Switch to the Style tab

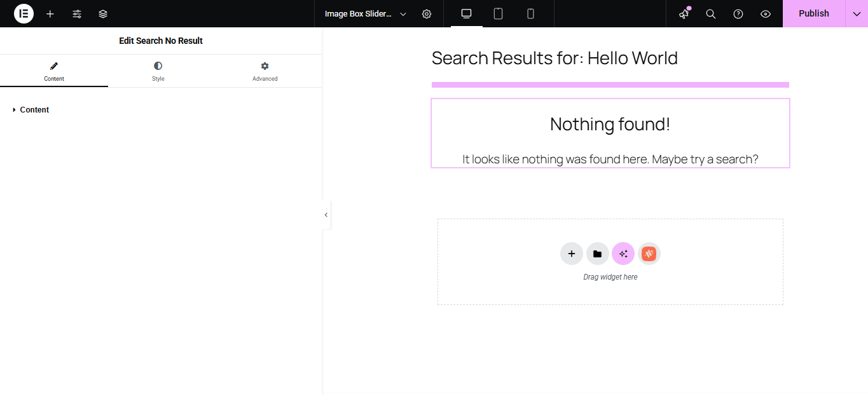pos(158,71)
